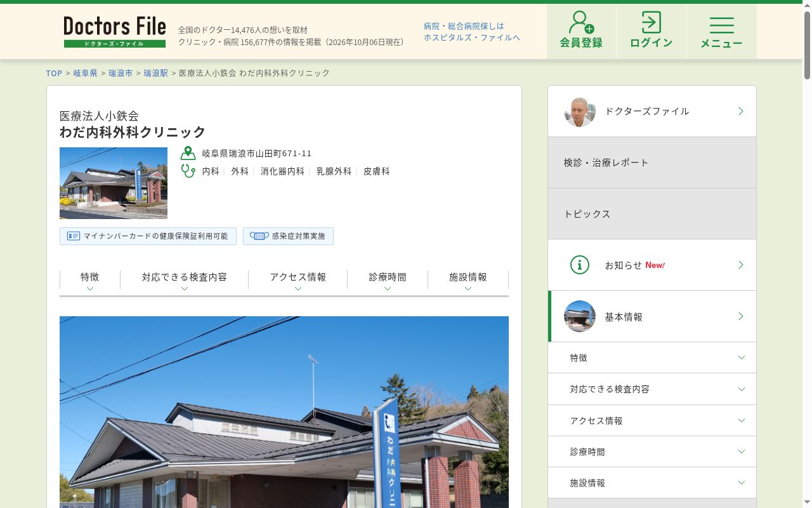Click the stethoscope specialties icon
Viewport: 812px width, 508px height.
pyautogui.click(x=188, y=171)
